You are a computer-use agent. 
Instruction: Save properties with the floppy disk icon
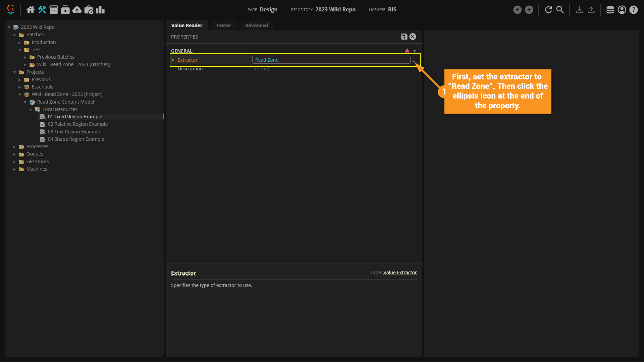(x=404, y=37)
